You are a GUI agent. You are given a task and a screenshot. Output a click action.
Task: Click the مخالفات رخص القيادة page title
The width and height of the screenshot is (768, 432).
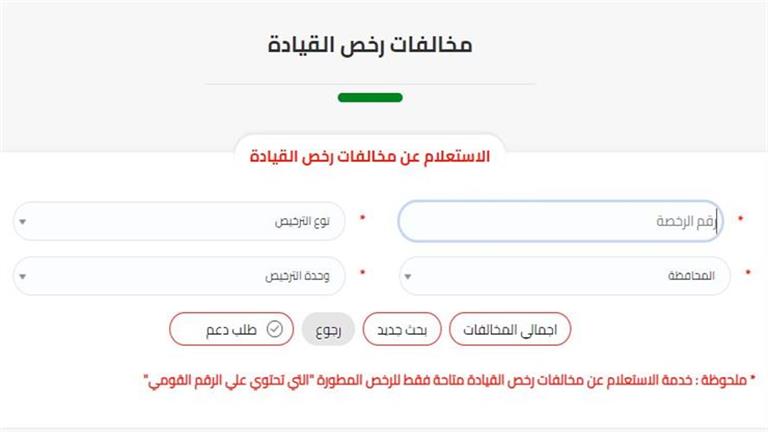[x=370, y=46]
